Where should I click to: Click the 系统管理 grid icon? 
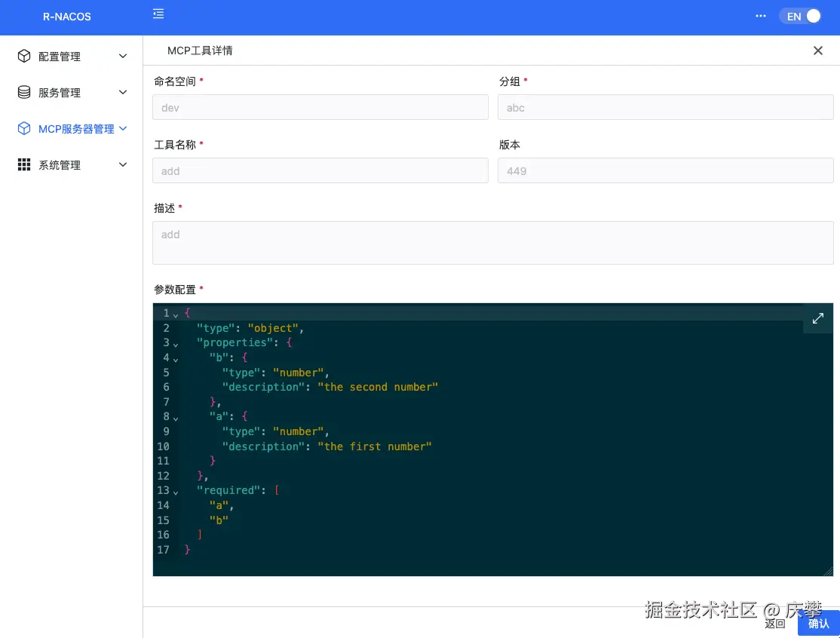(x=24, y=164)
